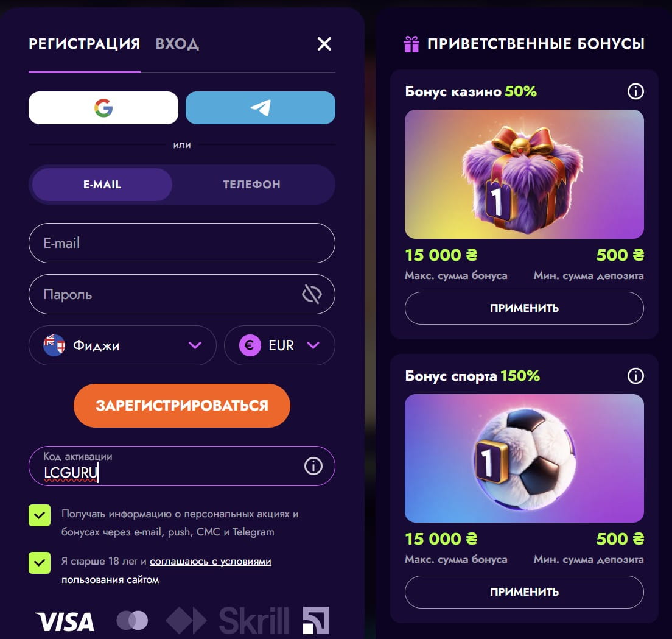Click into the E-mail input field

click(182, 242)
